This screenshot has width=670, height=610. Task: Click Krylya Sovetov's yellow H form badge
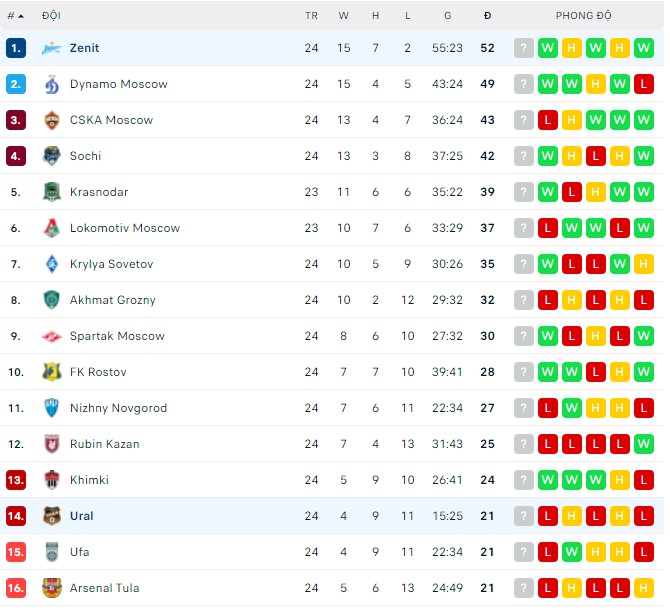(x=644, y=264)
